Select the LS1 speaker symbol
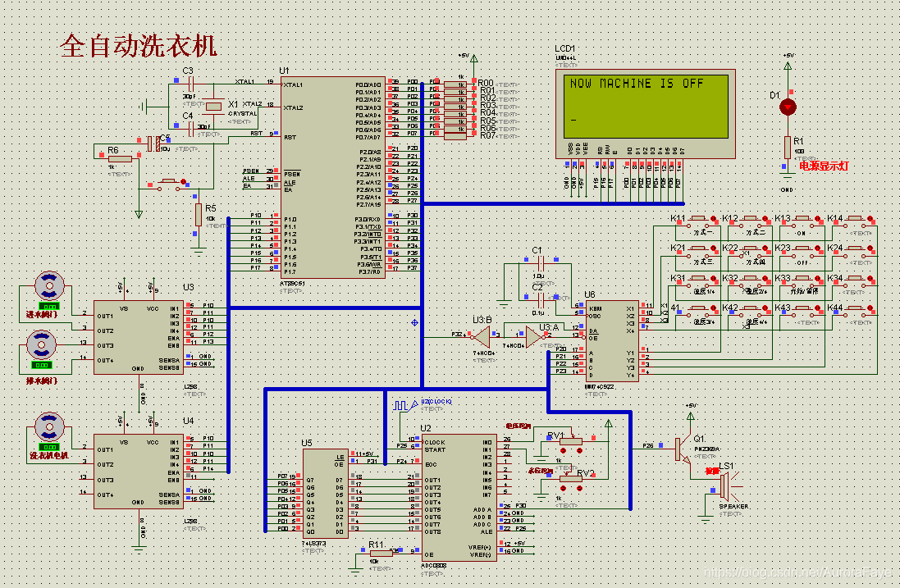This screenshot has width=900, height=588. [x=728, y=485]
